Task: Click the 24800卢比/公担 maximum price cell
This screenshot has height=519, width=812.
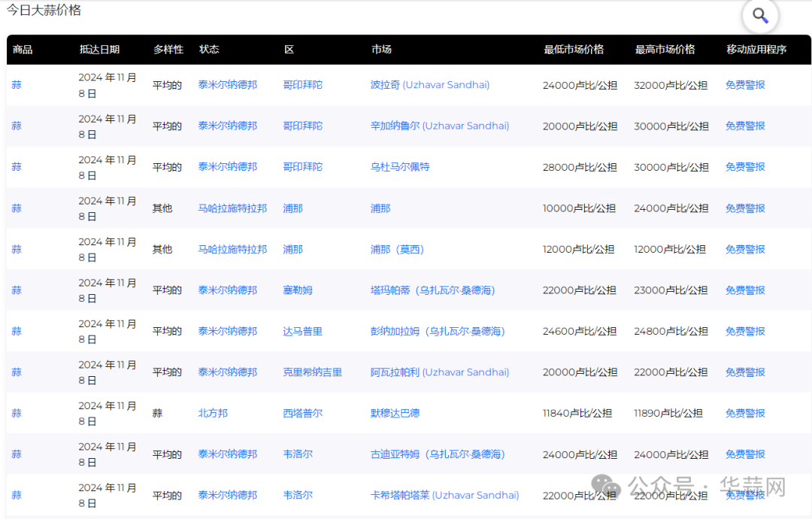Action: pyautogui.click(x=671, y=331)
